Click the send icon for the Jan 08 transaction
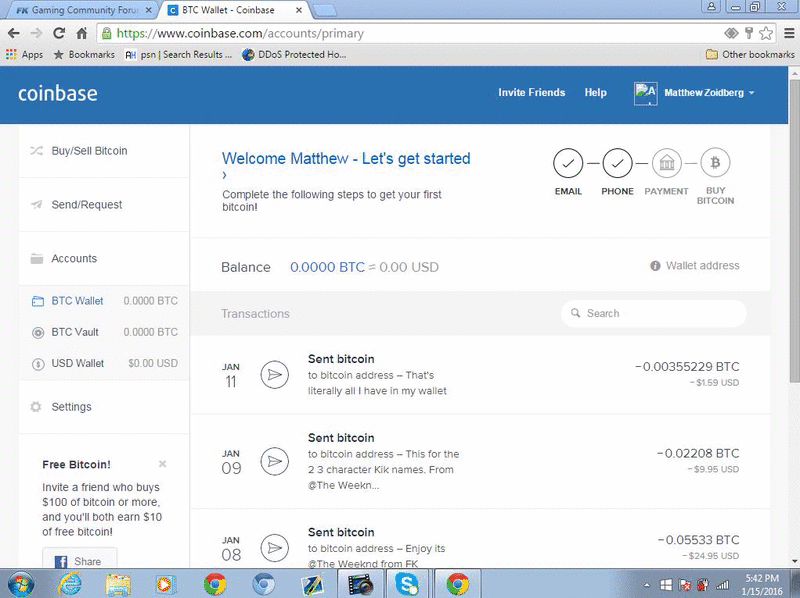This screenshot has width=800, height=598. point(274,548)
